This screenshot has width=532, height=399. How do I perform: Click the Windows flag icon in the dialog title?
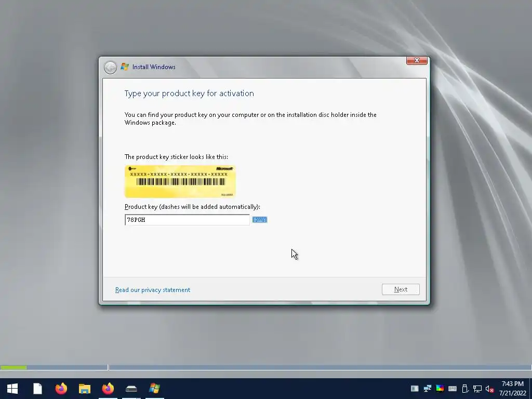point(125,67)
